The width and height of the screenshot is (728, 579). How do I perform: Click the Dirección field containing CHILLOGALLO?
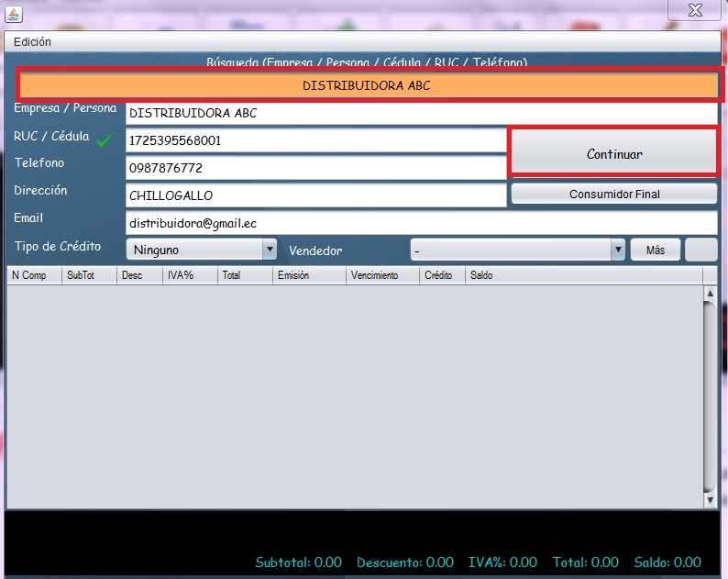click(315, 195)
